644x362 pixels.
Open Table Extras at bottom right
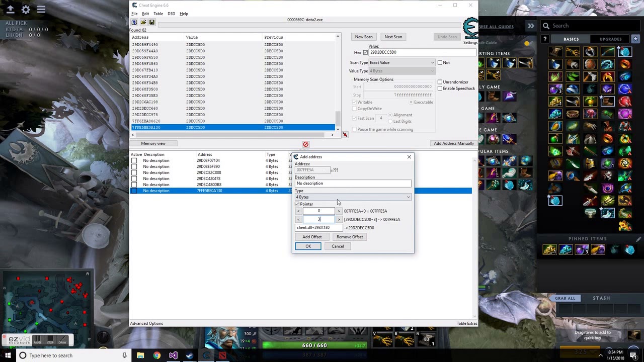pos(467,324)
